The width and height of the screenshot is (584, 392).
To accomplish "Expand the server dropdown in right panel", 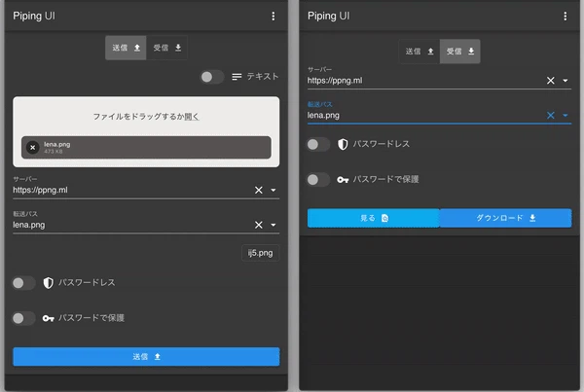I will (565, 81).
